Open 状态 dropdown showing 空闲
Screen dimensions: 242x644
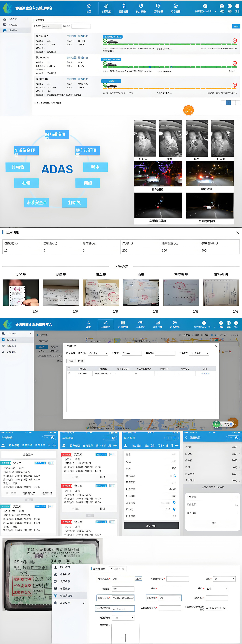point(217,589)
